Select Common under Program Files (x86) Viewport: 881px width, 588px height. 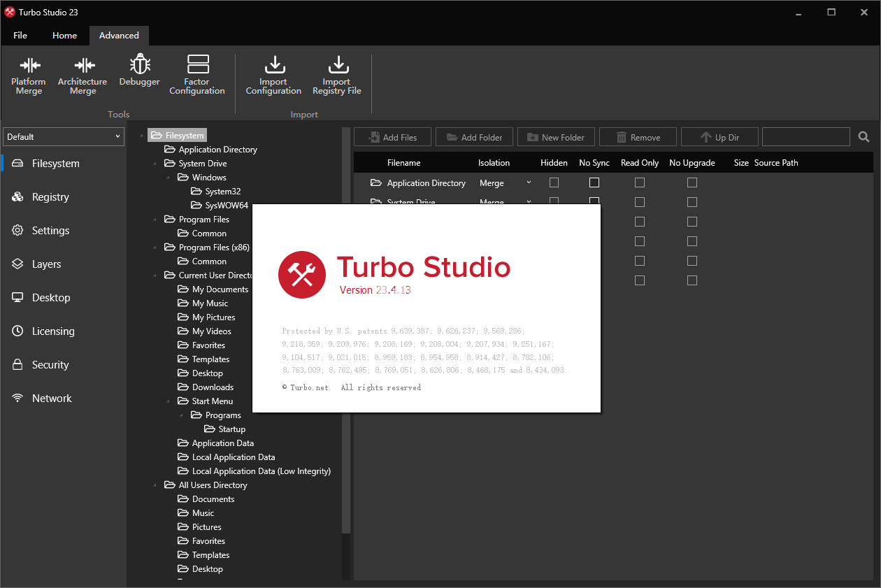(x=209, y=261)
